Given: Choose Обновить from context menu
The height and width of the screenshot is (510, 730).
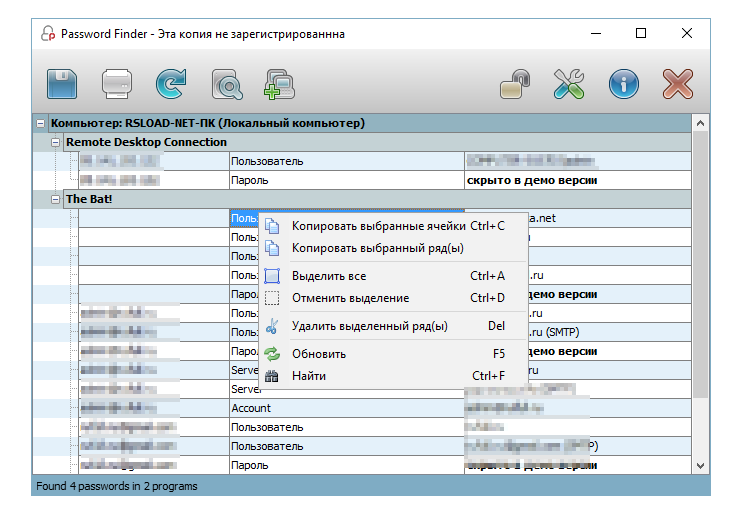Looking at the screenshot, I should pyautogui.click(x=393, y=354).
